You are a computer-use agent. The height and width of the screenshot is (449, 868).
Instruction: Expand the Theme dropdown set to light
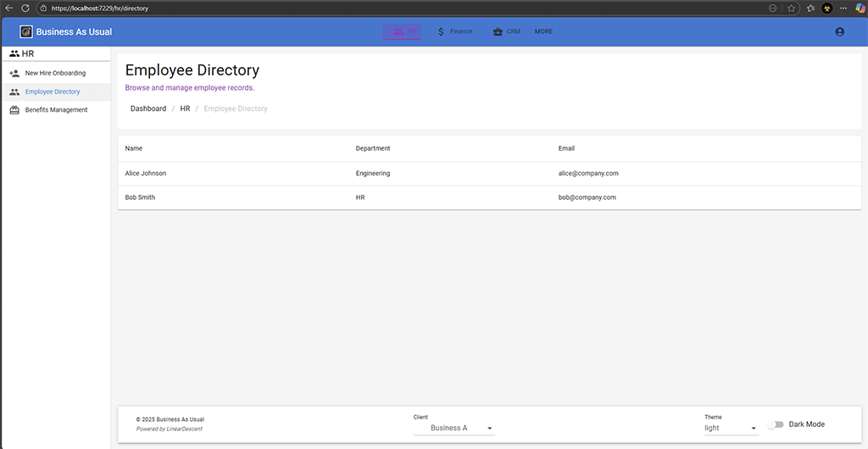tap(731, 428)
